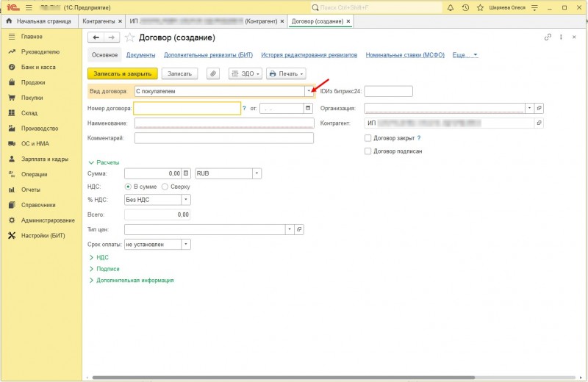Select the В сумме radio button
Screen dimensions: 588x382
click(128, 187)
